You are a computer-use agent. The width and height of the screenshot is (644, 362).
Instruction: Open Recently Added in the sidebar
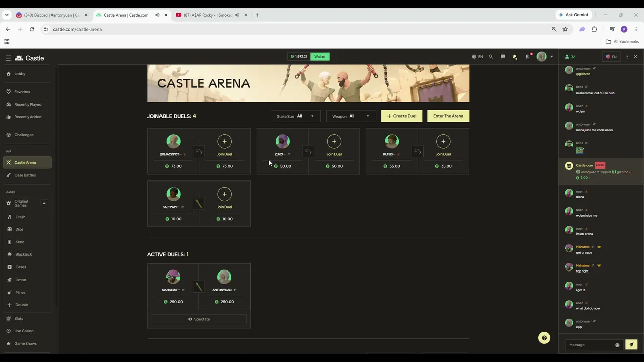click(x=27, y=117)
